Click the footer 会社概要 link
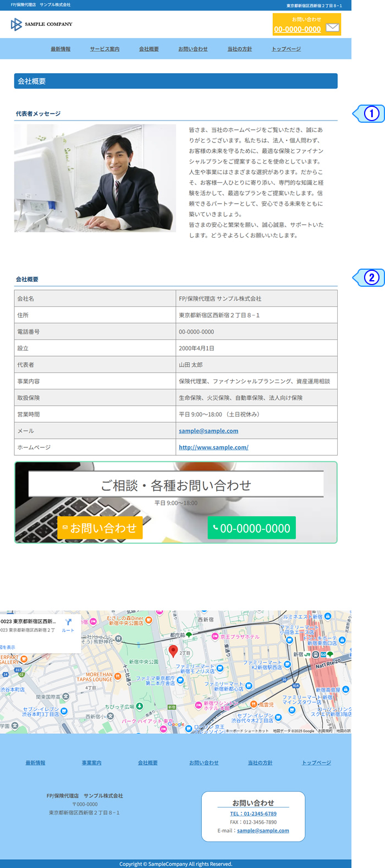The image size is (385, 868). [x=148, y=763]
